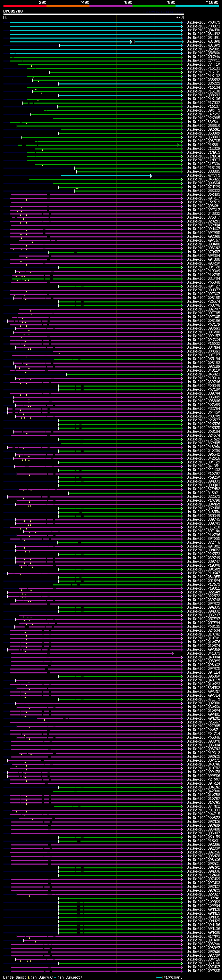222x980 pixels.
Task: Click the cyan 80-100% identity legend segment
Action: point(197,6)
